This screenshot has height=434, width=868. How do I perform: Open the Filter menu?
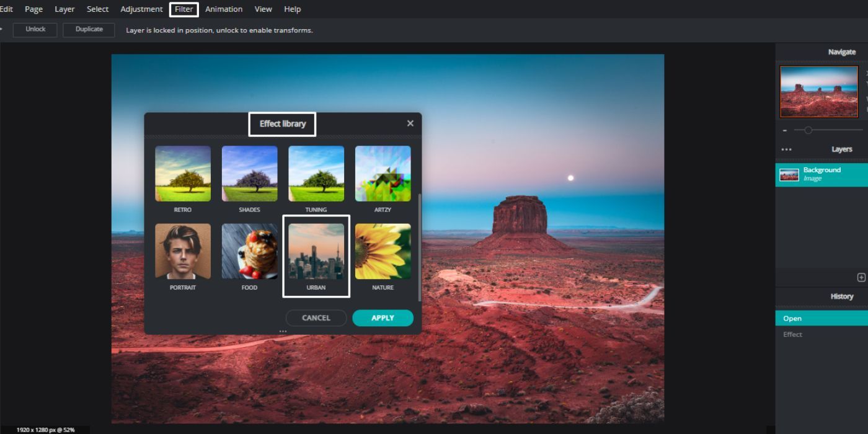click(184, 9)
